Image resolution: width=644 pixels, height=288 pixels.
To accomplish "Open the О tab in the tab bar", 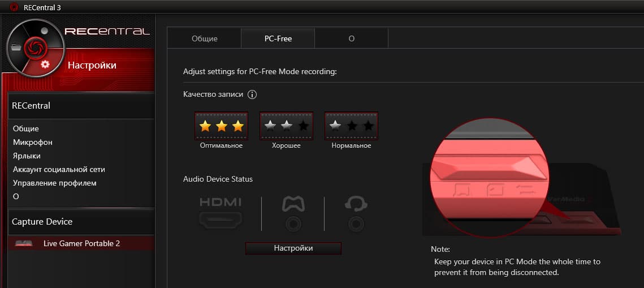I will click(352, 38).
